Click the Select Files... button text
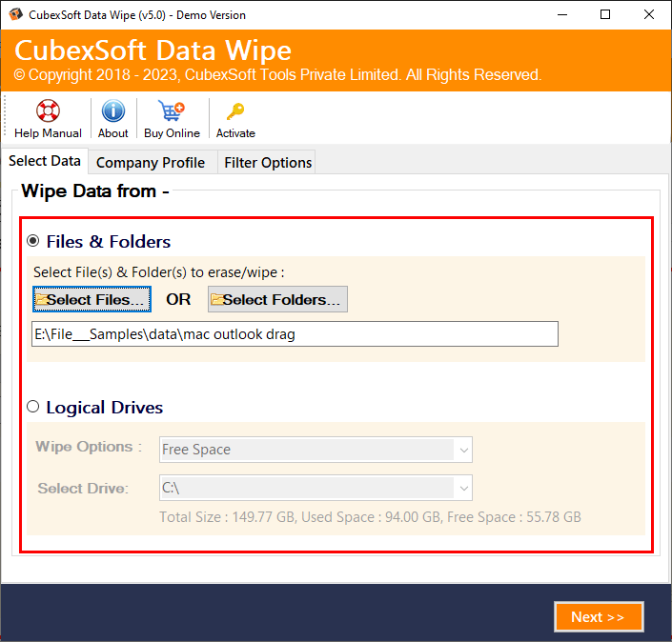 pyautogui.click(x=97, y=300)
